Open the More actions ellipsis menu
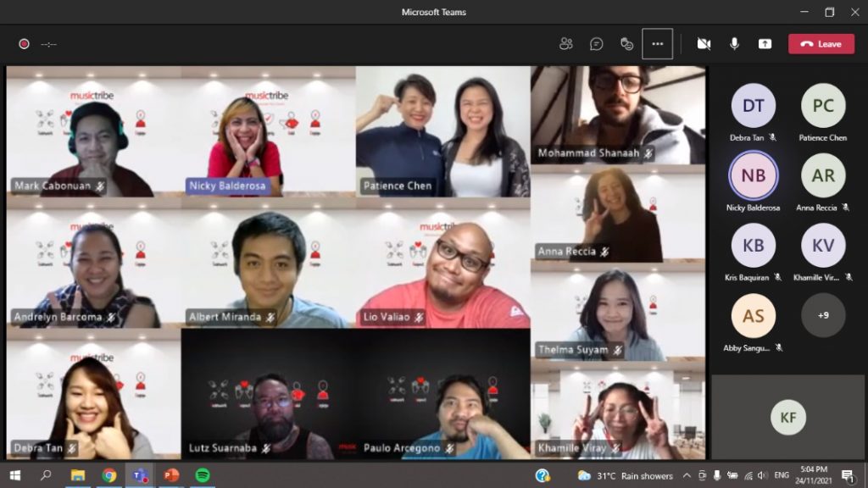Screen dimensions: 868x488 pos(657,44)
